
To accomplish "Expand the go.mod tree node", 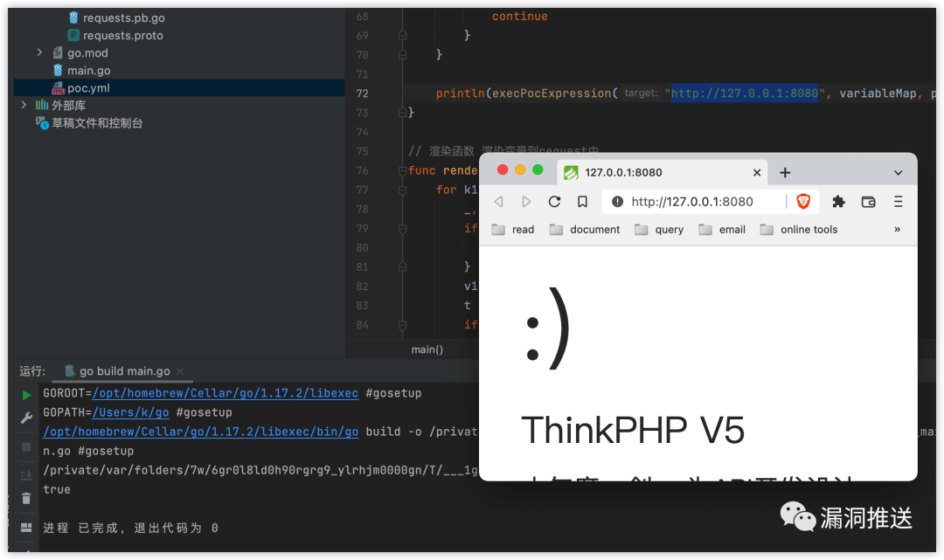I will point(39,53).
